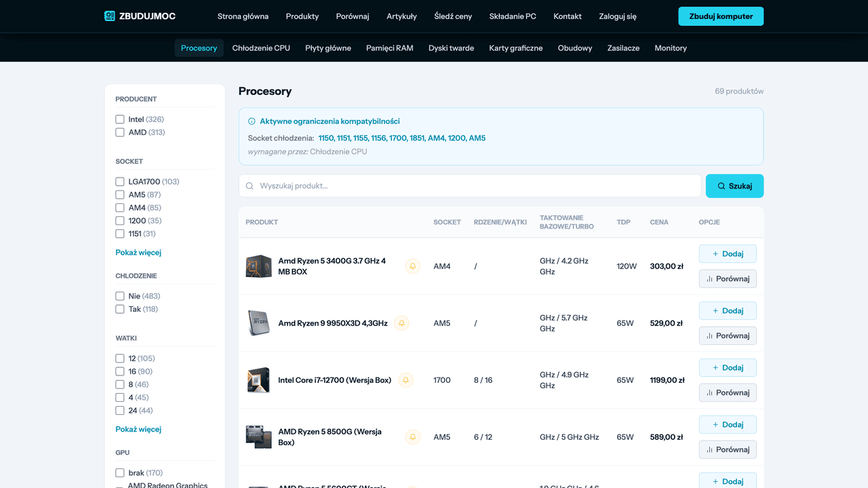Open the Produkty menu item
This screenshot has width=868, height=488.
[302, 16]
